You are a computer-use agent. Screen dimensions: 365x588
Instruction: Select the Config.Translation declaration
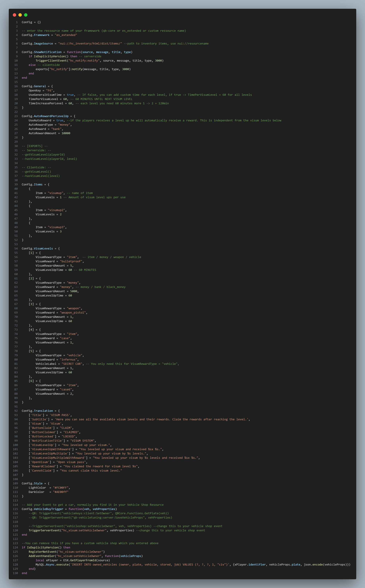tap(37, 411)
